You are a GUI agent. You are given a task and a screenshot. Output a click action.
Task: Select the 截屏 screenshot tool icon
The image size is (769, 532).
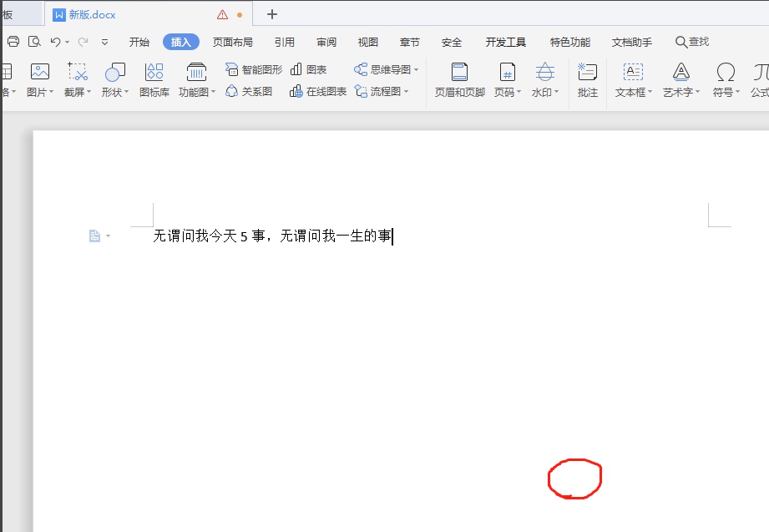(x=77, y=73)
